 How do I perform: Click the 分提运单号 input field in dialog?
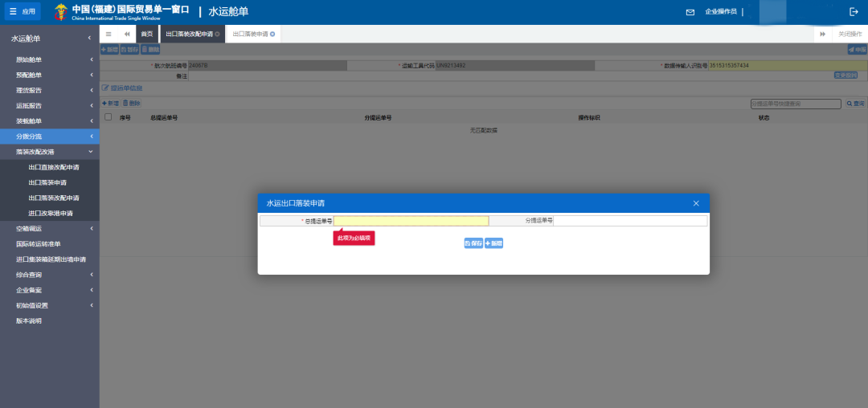tap(630, 221)
